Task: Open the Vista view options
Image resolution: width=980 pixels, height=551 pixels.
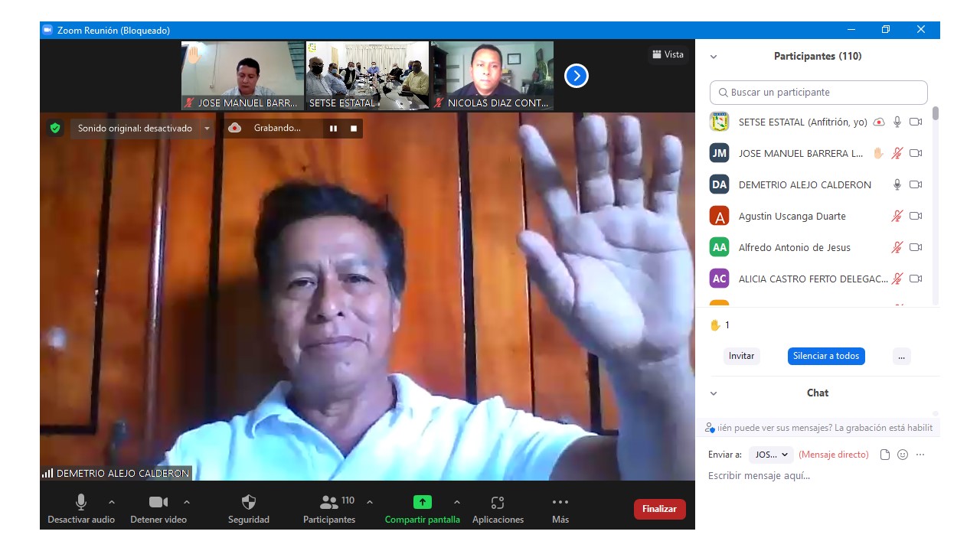Action: [668, 54]
